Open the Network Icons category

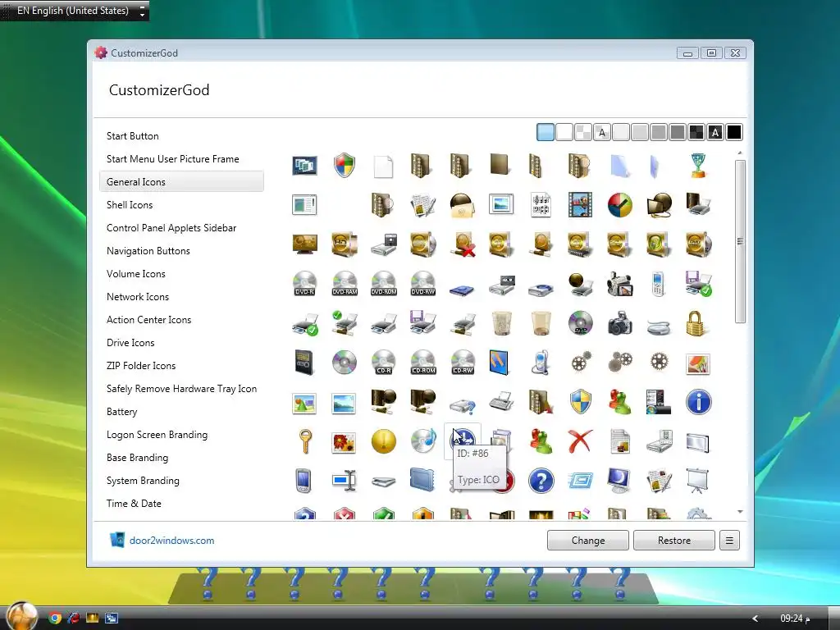[181, 297]
